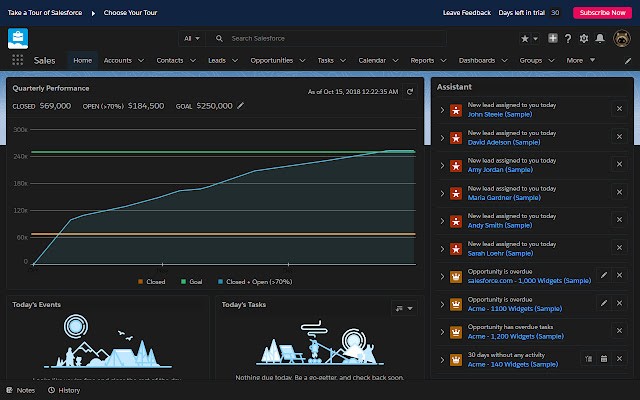Open the App Launcher grid icon

17,60
